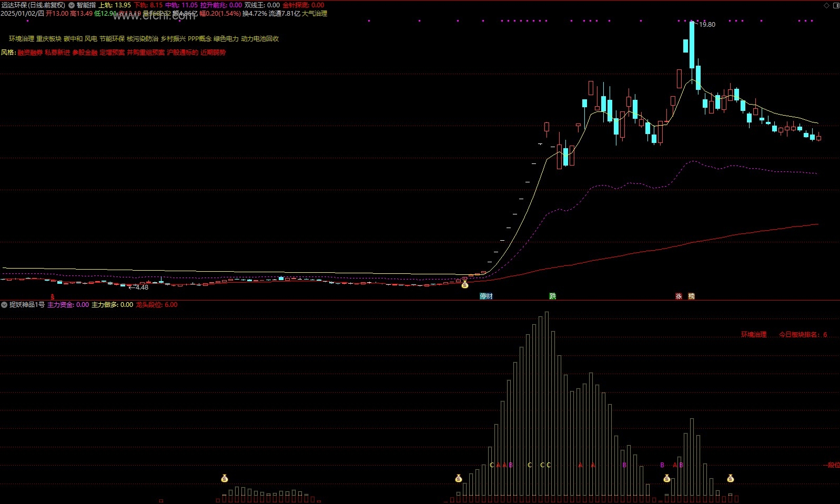This screenshot has height=504, width=840.
Task: Click the red 涨 marker
Action: 679,296
